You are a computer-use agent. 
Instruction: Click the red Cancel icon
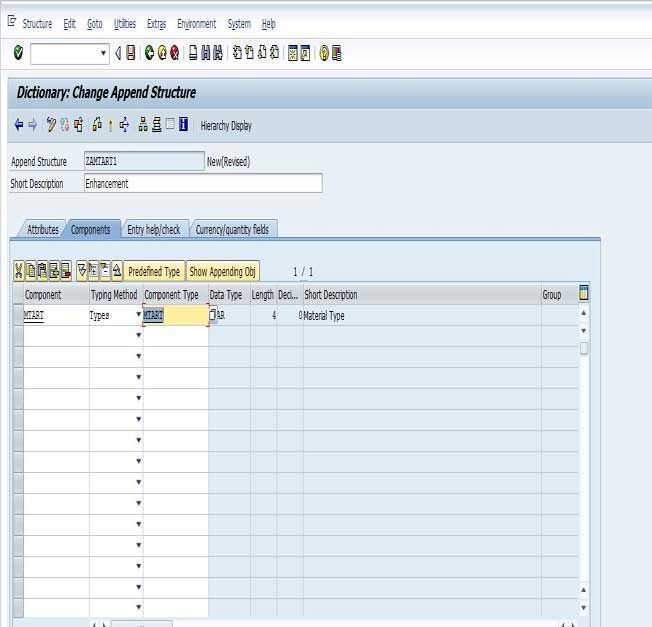tap(175, 53)
